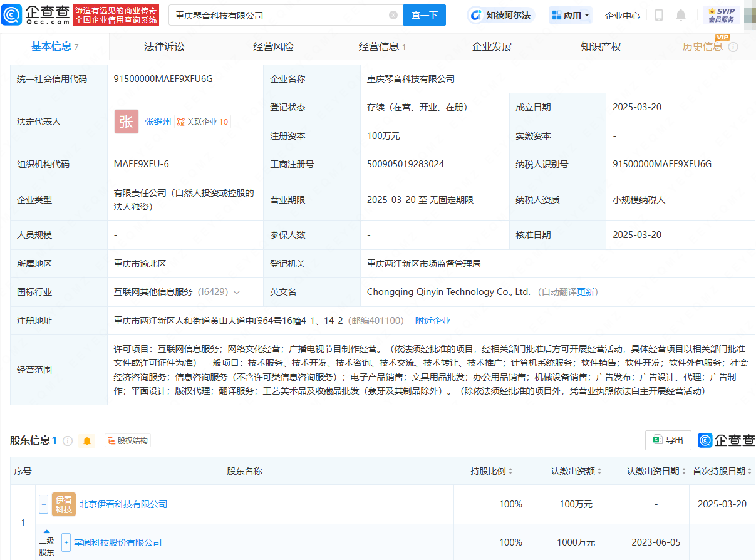The height and width of the screenshot is (560, 756).
Task: Click the 股东信息 section heading
Action: click(29, 441)
